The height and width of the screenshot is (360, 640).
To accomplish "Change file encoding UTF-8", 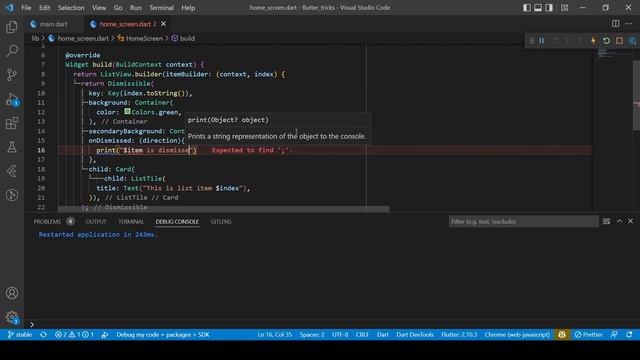I will click(340, 335).
